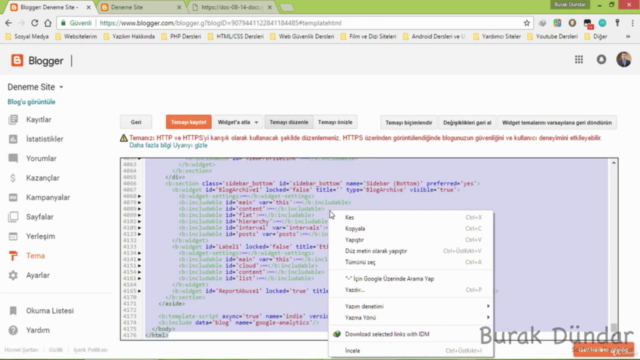Click the İstatistikler stats icon
Viewport: 640px width, 360px height.
(x=13, y=139)
